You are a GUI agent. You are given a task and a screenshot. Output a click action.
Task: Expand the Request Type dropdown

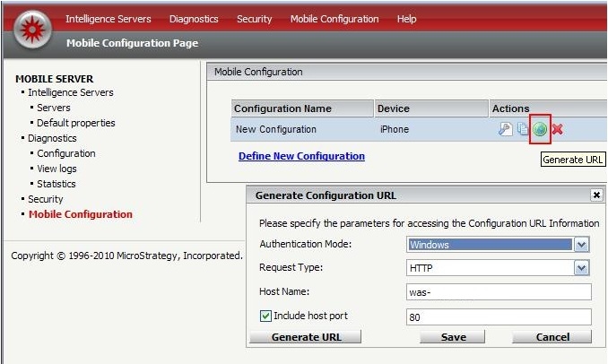coord(581,268)
